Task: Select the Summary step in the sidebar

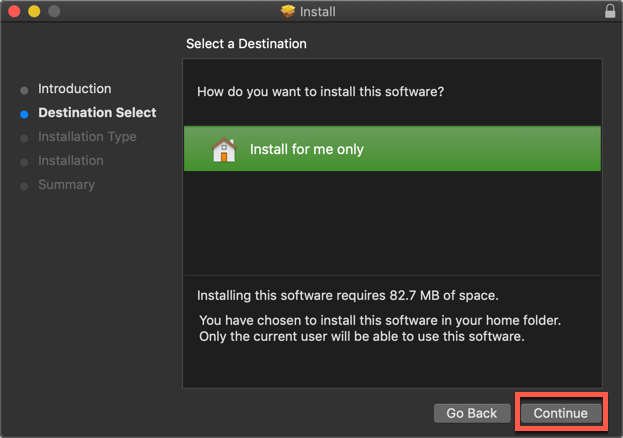Action: pyautogui.click(x=66, y=185)
